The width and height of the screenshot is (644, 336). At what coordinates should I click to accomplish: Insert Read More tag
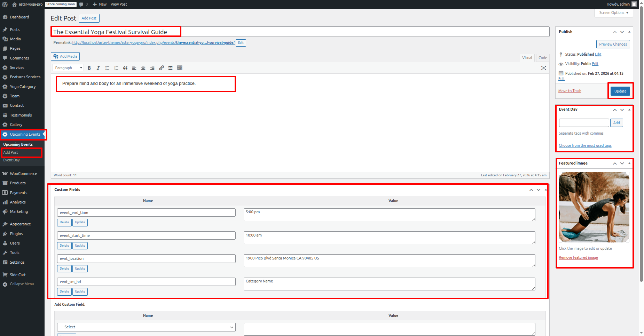pyautogui.click(x=171, y=68)
